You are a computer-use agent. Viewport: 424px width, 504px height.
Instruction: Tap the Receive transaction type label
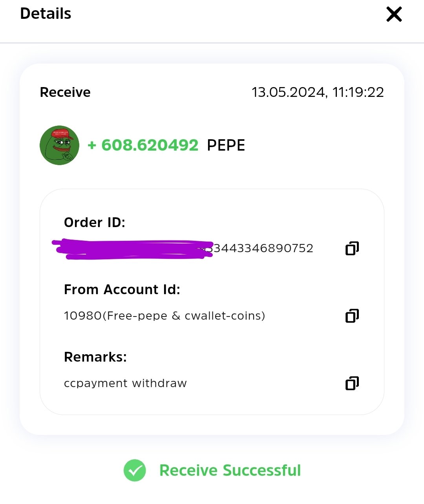(x=65, y=92)
